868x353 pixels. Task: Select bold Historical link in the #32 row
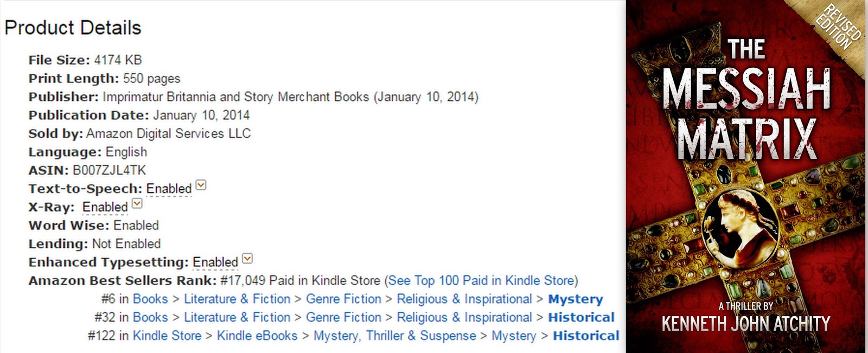coord(581,318)
